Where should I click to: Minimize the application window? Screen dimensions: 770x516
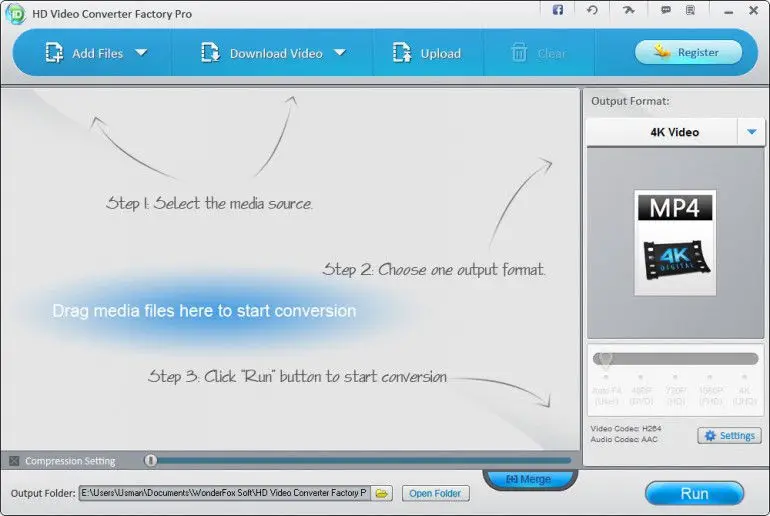pyautogui.click(x=729, y=11)
